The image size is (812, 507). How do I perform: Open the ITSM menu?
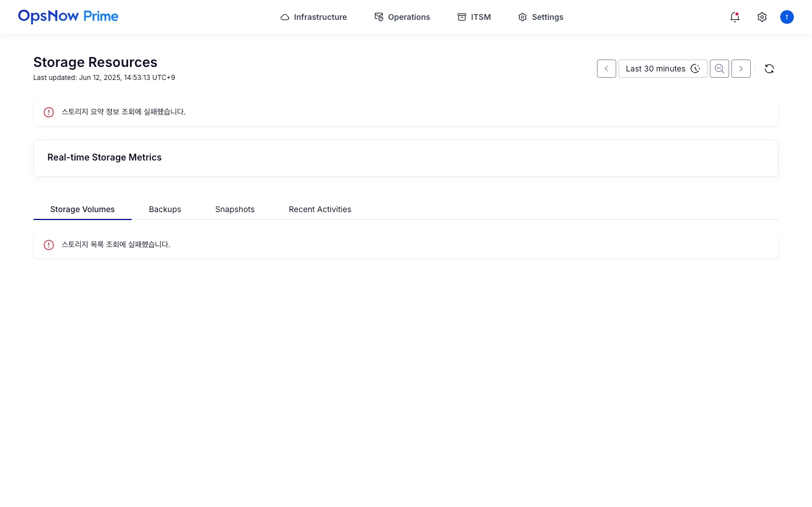pyautogui.click(x=474, y=17)
